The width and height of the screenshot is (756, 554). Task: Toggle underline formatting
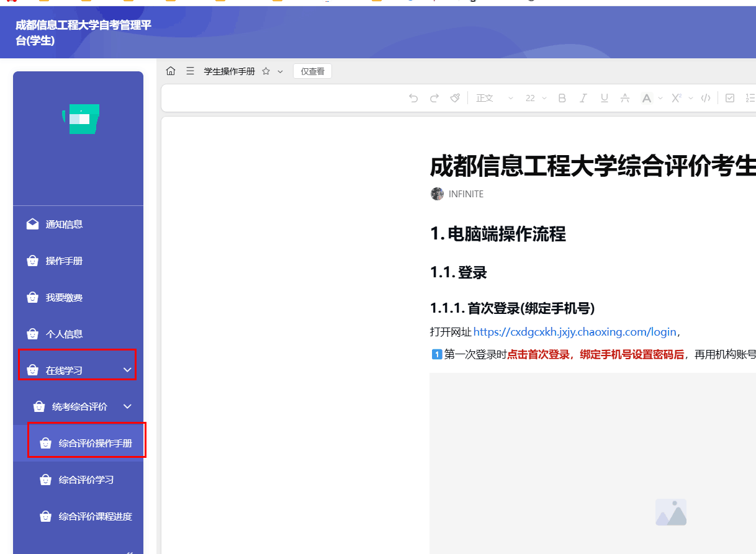[604, 98]
